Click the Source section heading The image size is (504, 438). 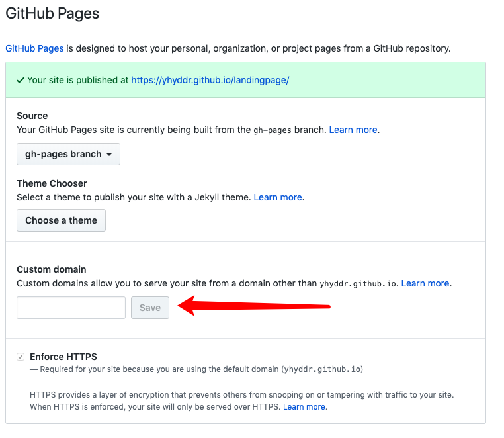pyautogui.click(x=32, y=116)
